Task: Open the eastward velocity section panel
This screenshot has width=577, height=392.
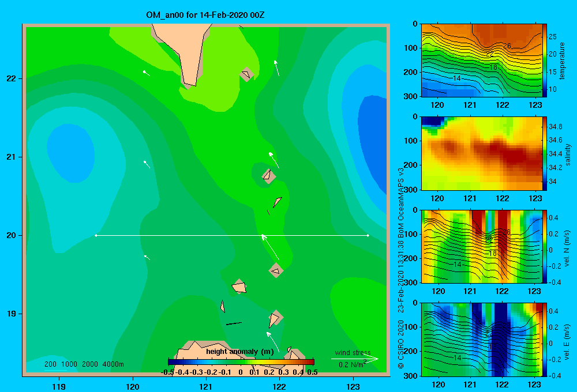Action: coord(482,340)
